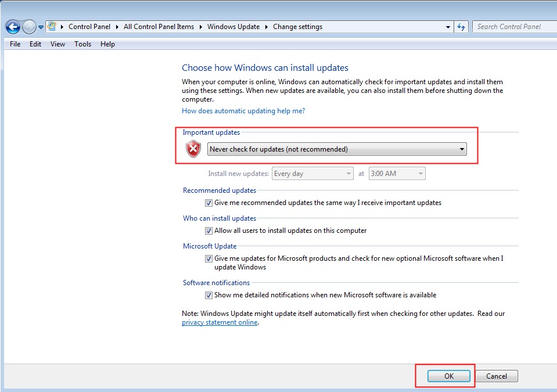This screenshot has width=557, height=392.
Task: Open the File menu
Action: (15, 44)
